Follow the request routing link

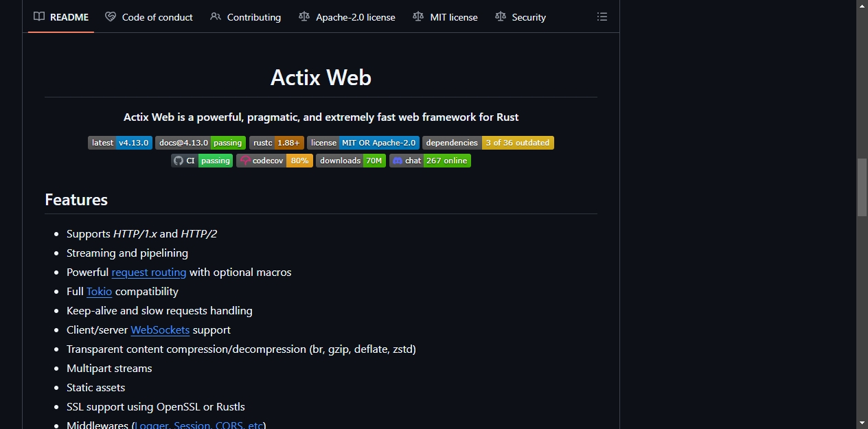(149, 273)
